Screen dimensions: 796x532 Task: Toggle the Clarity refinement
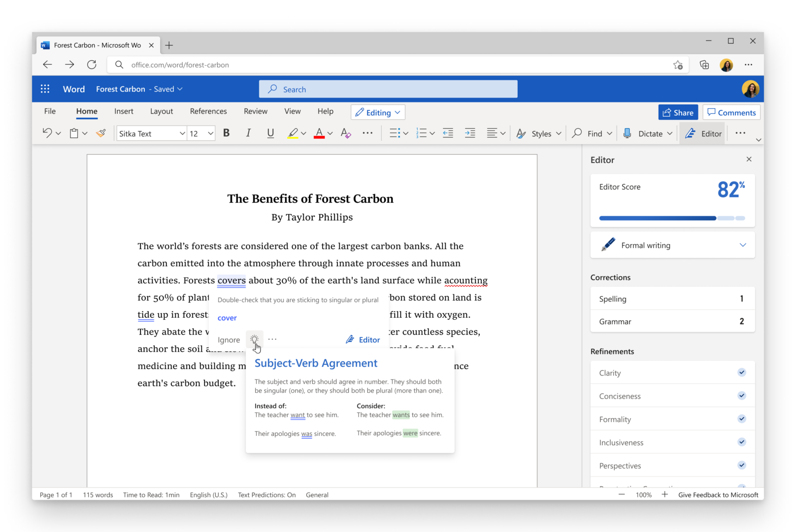pyautogui.click(x=741, y=372)
